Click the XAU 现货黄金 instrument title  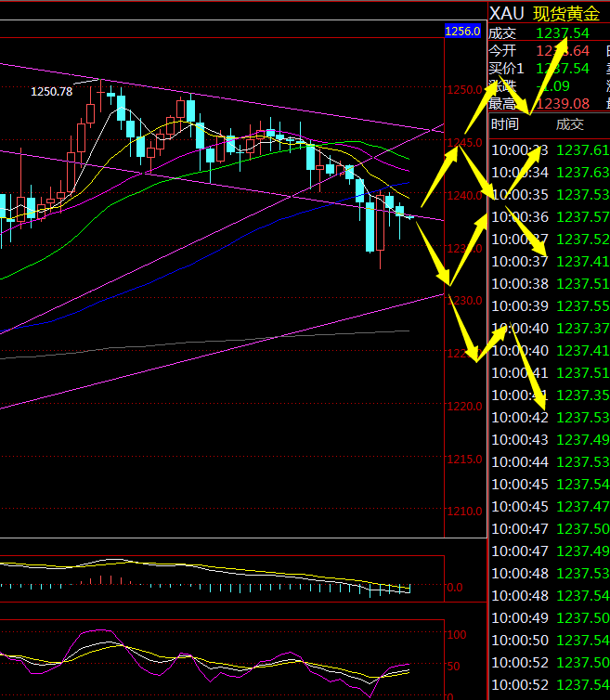(544, 13)
